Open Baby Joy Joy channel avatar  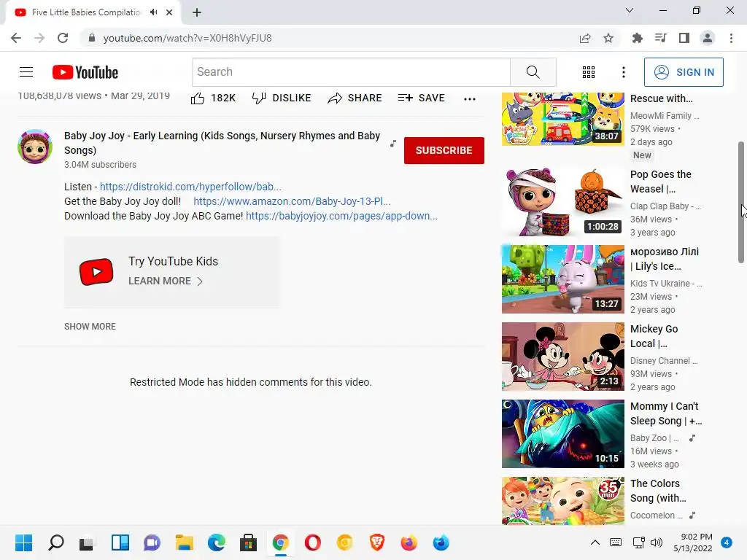coord(35,146)
